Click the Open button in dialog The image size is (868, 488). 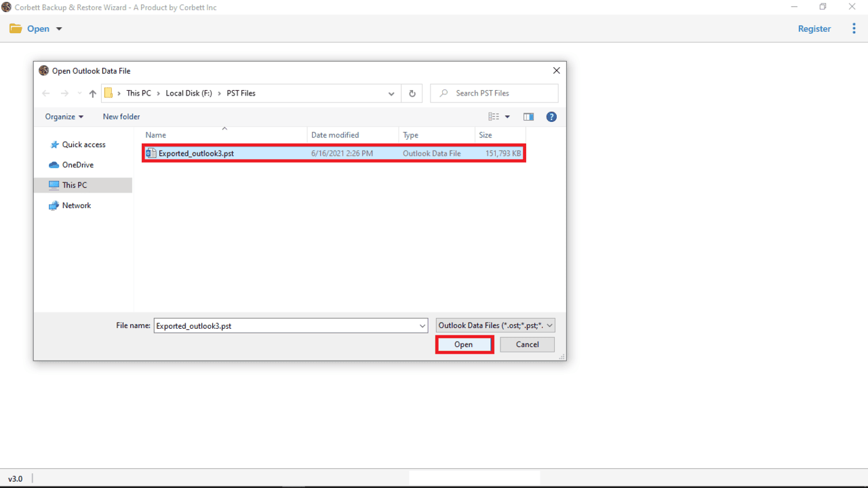464,344
